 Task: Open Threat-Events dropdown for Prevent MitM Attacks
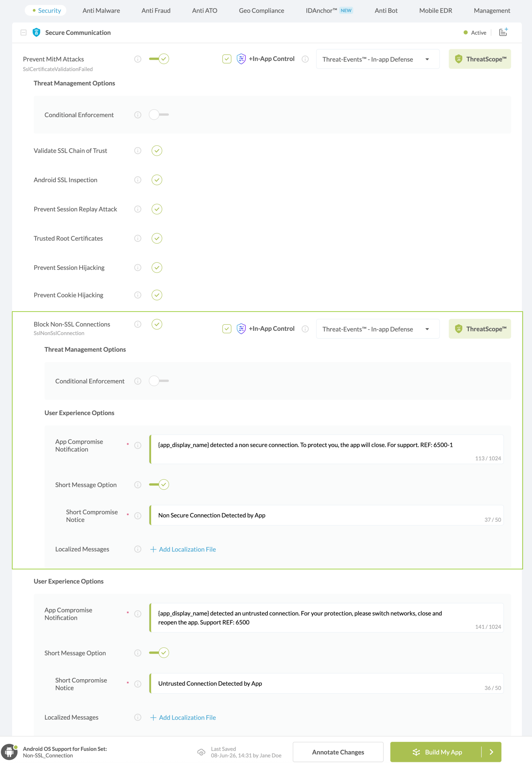[x=378, y=59]
